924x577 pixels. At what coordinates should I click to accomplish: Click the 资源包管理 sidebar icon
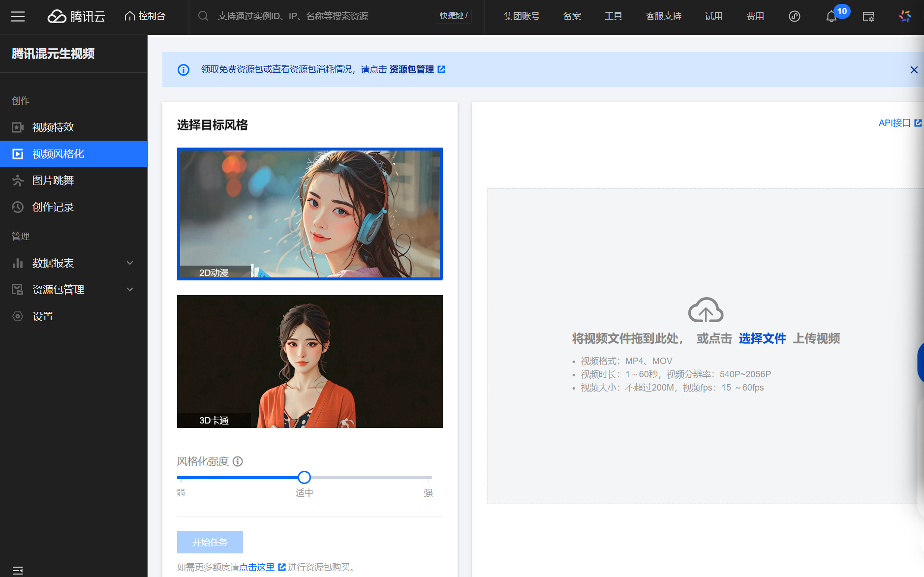pyautogui.click(x=18, y=290)
